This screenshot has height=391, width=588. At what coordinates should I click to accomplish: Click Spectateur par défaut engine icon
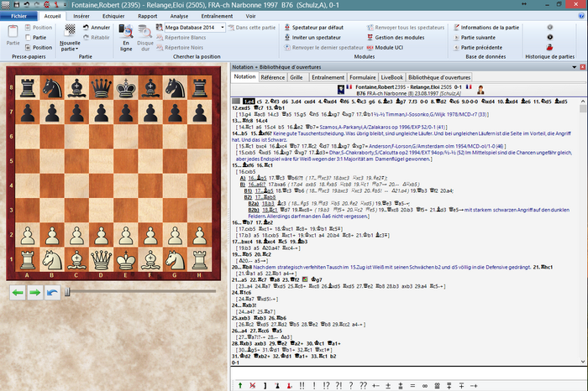click(x=287, y=28)
